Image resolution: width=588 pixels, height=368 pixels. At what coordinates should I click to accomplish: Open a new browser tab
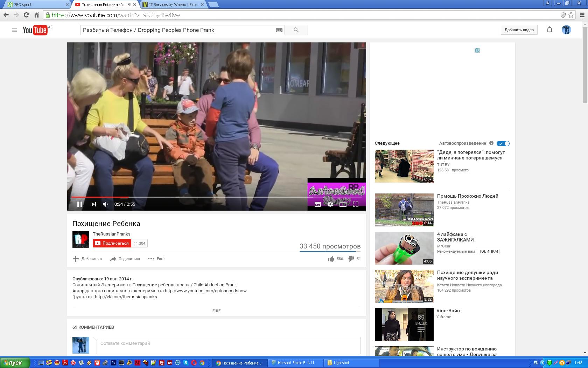pos(213,5)
